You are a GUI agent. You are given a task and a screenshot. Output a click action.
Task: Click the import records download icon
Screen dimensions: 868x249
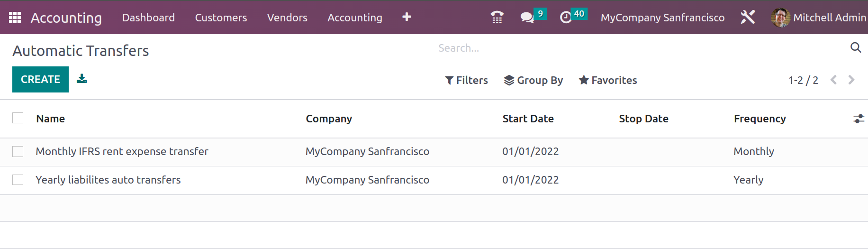tap(82, 79)
